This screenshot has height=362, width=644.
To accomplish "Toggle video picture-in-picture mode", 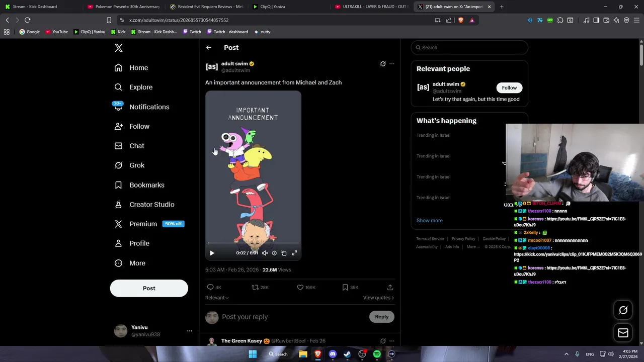I will [x=284, y=253].
